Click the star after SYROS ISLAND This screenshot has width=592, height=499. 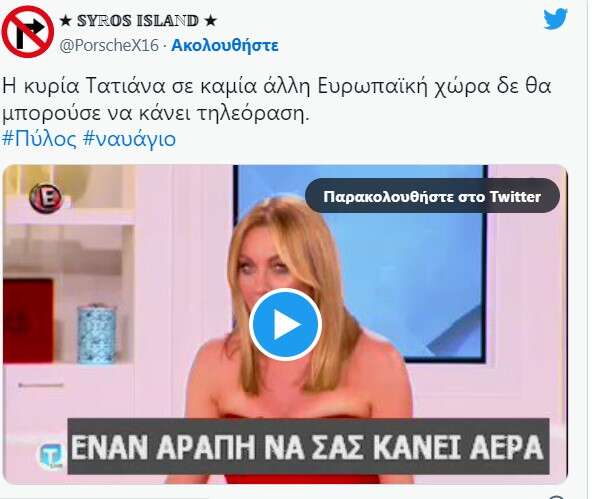pos(210,21)
